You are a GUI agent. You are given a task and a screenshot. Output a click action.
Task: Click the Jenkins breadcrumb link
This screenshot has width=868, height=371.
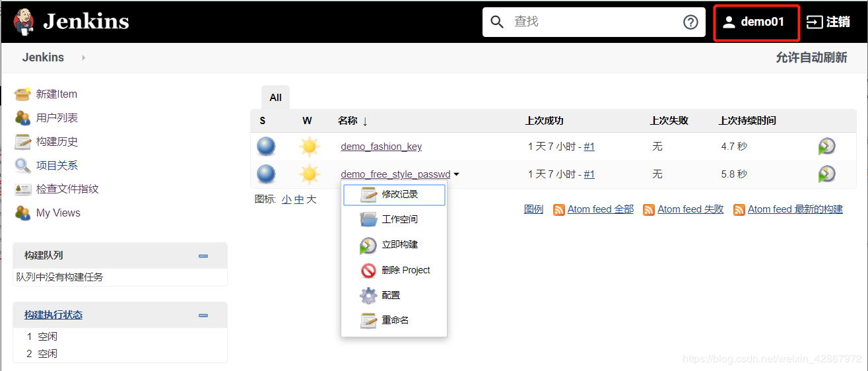43,57
